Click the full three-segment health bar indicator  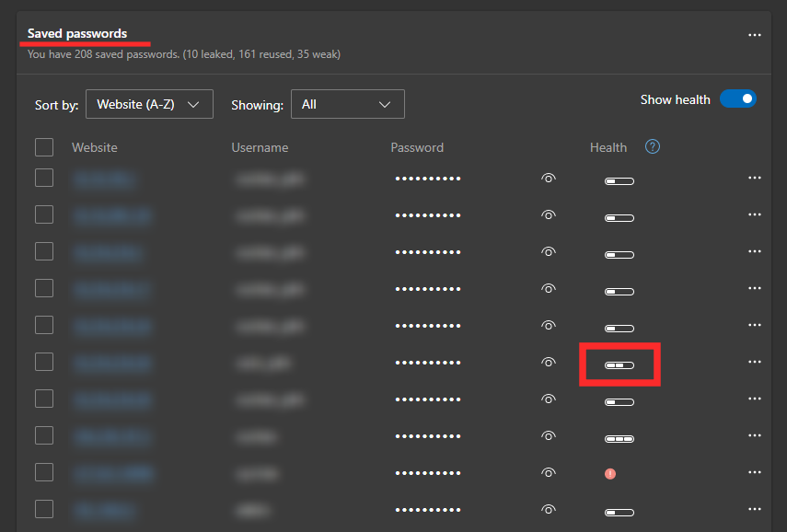619,439
